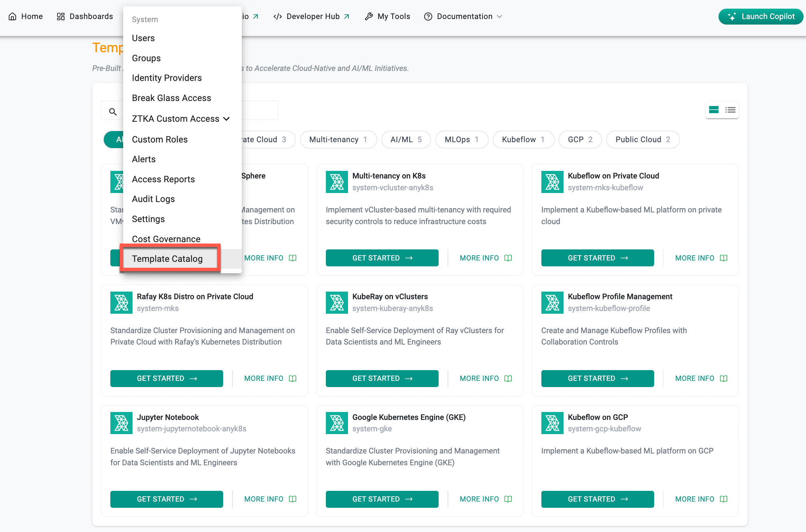The height and width of the screenshot is (532, 806).
Task: Click the Documentation help circle icon
Action: [x=428, y=17]
